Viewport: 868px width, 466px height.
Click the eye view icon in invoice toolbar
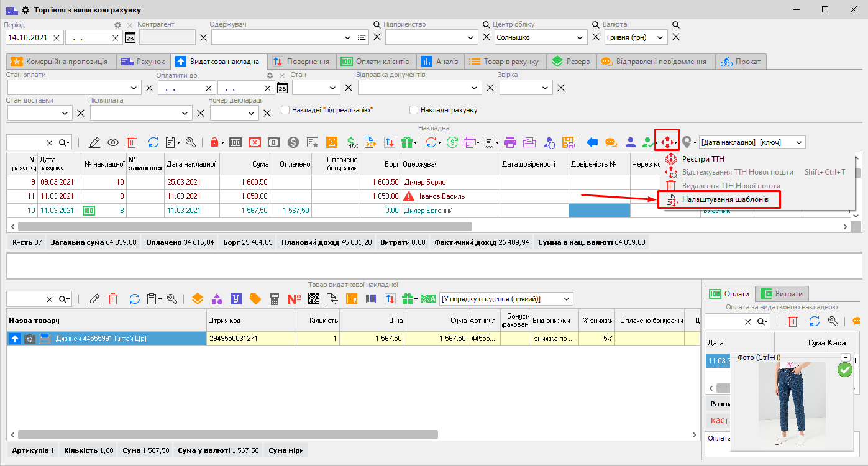click(x=113, y=142)
